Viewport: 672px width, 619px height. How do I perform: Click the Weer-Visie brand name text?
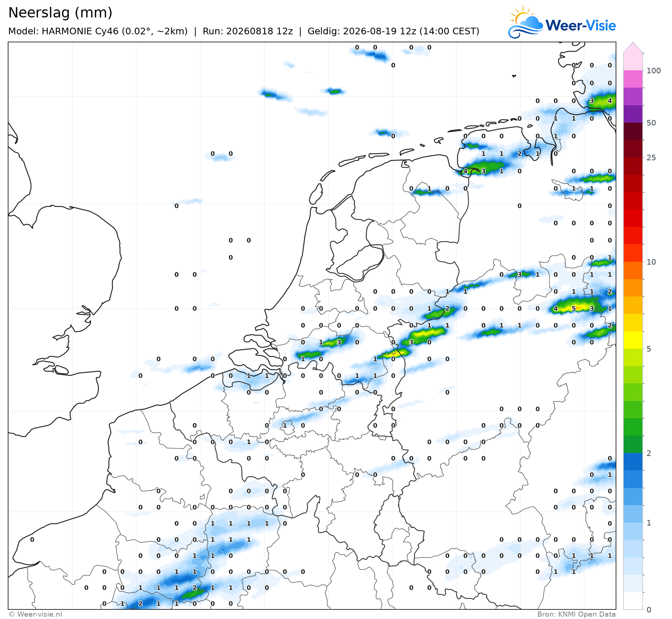(581, 25)
